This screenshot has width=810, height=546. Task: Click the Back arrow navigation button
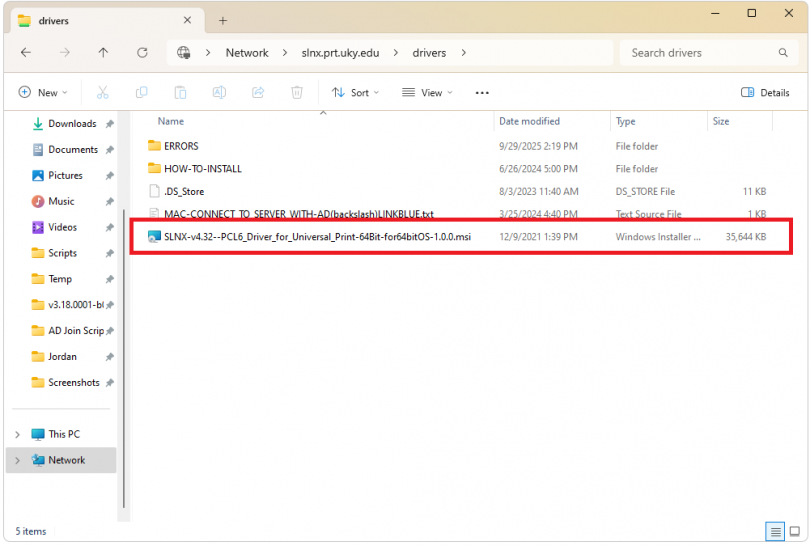(26, 53)
